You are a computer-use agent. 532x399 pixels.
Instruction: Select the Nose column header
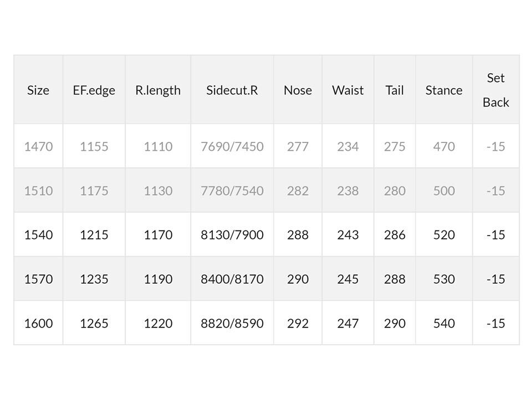[x=298, y=90]
